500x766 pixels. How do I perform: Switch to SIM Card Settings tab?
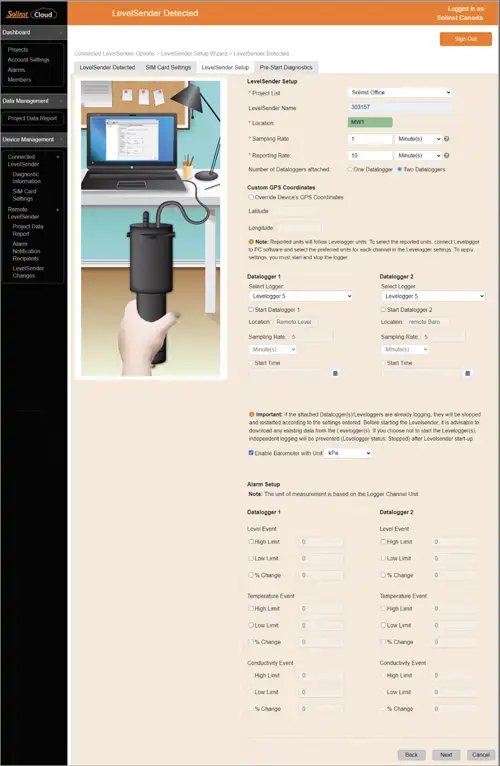(168, 67)
